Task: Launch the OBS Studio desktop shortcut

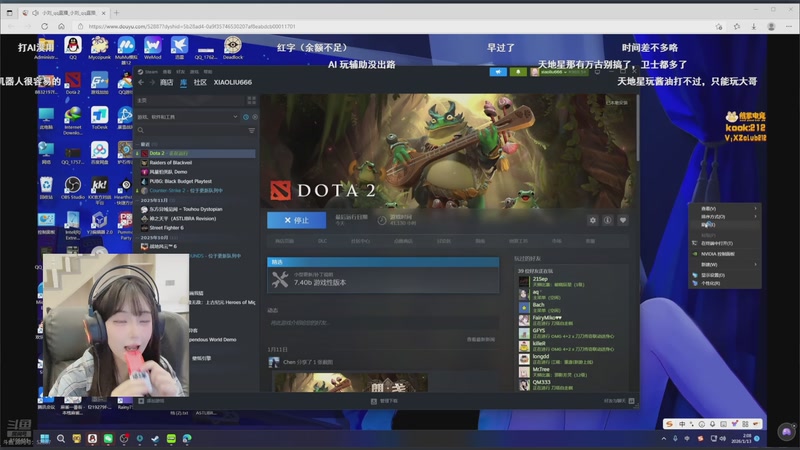Action: [x=72, y=187]
